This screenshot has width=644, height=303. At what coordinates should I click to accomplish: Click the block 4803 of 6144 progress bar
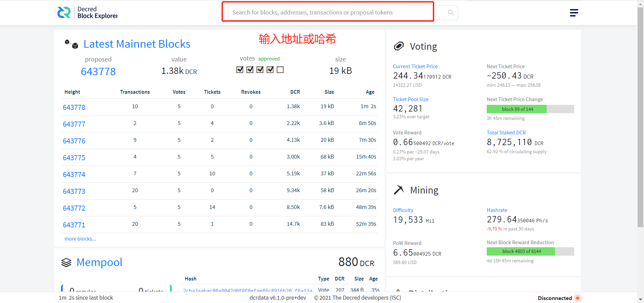point(530,251)
